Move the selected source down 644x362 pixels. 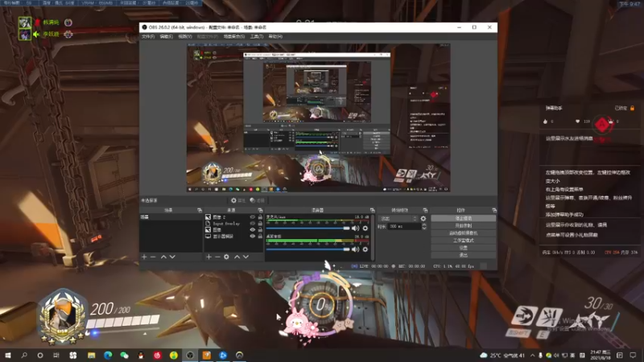pyautogui.click(x=246, y=257)
